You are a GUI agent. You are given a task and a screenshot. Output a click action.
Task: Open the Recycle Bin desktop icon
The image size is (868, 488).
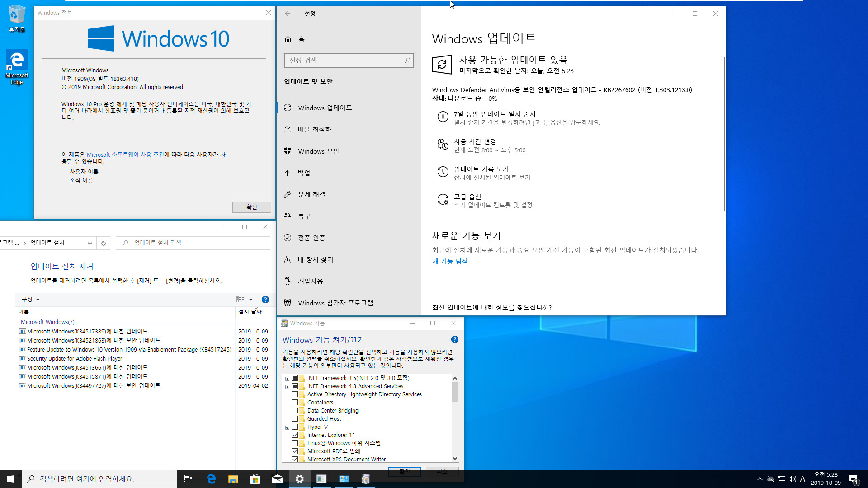[17, 18]
